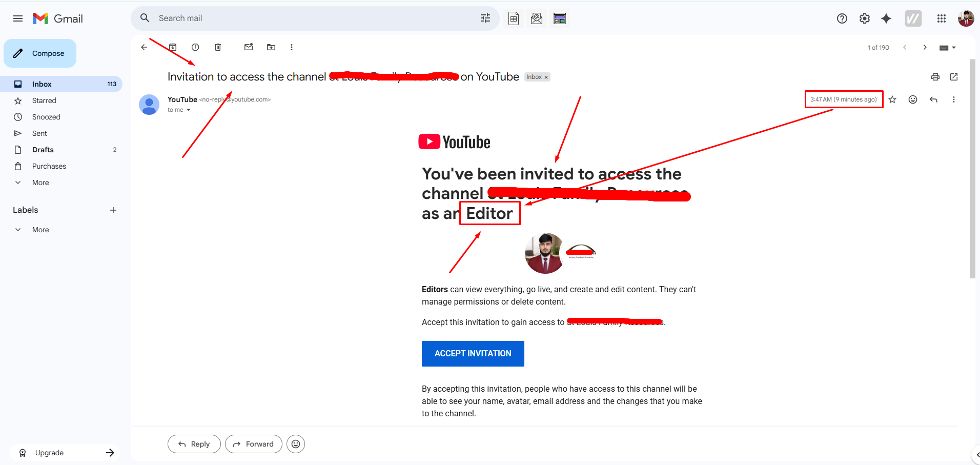Report this email as spam
The width and height of the screenshot is (980, 465).
pos(195,47)
